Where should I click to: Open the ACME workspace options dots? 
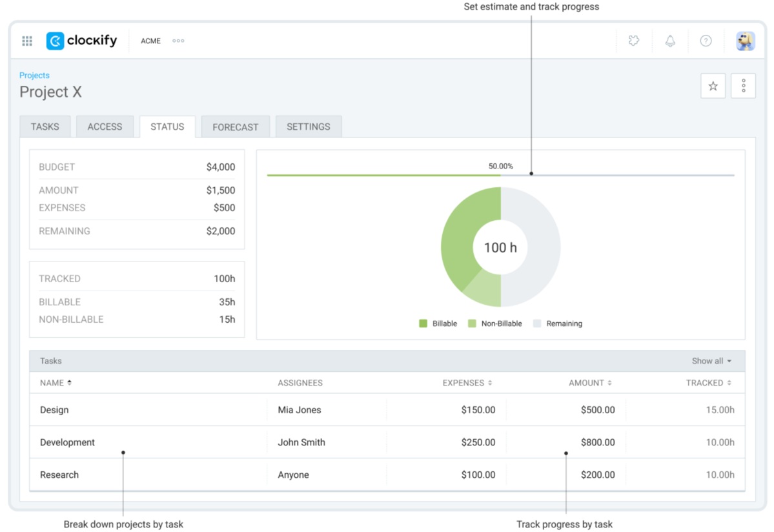pyautogui.click(x=178, y=41)
